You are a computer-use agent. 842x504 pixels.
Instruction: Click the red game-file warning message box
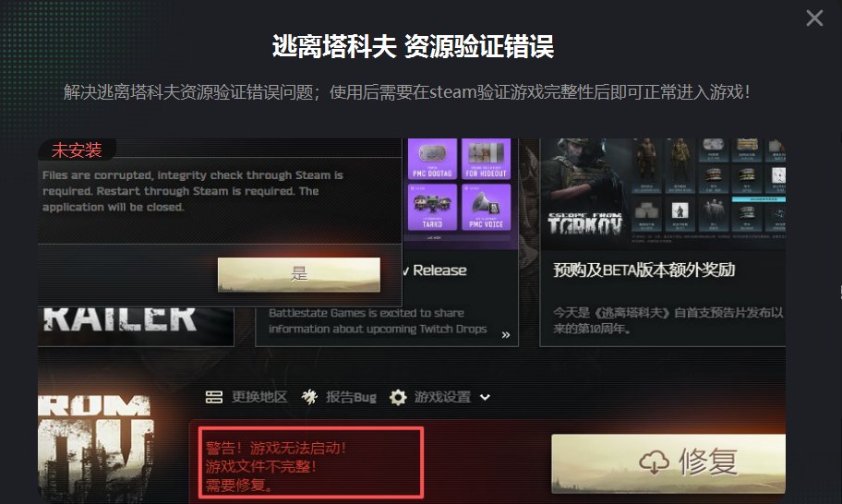click(x=311, y=462)
